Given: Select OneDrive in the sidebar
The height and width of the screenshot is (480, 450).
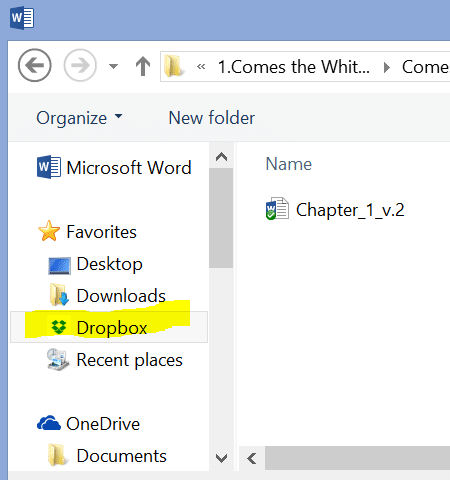Looking at the screenshot, I should [88, 424].
